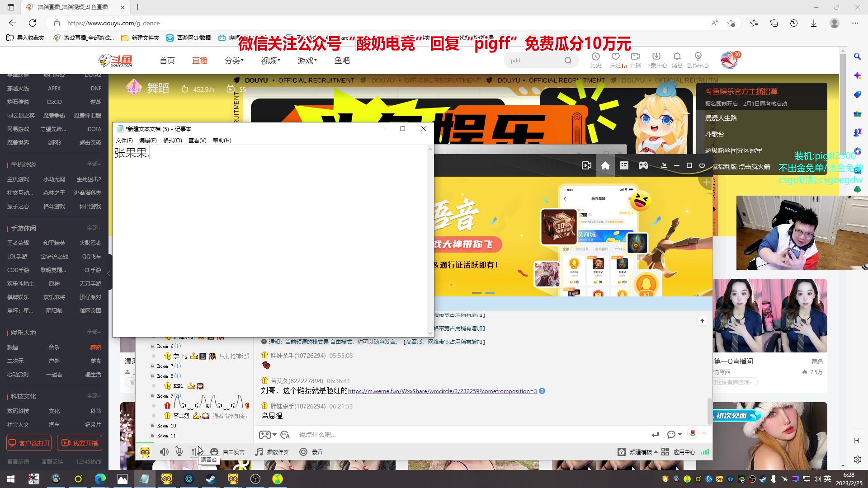Viewport: 868px width, 488px height.
Task: Open the gamepad icon in YY header
Action: (643, 166)
